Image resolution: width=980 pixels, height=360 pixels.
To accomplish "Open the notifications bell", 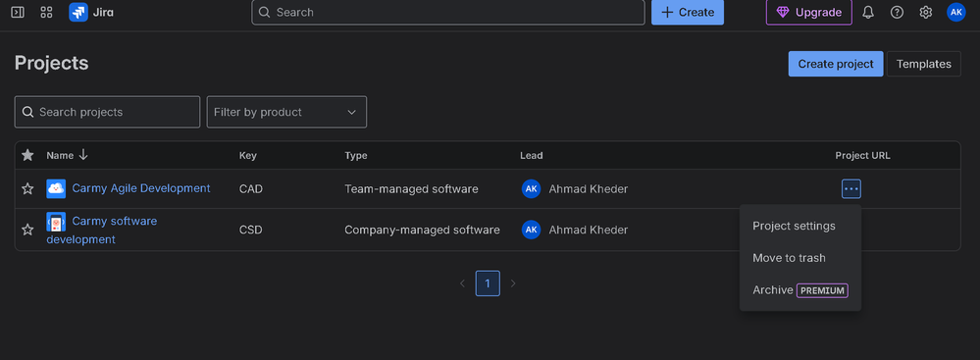I will [867, 12].
